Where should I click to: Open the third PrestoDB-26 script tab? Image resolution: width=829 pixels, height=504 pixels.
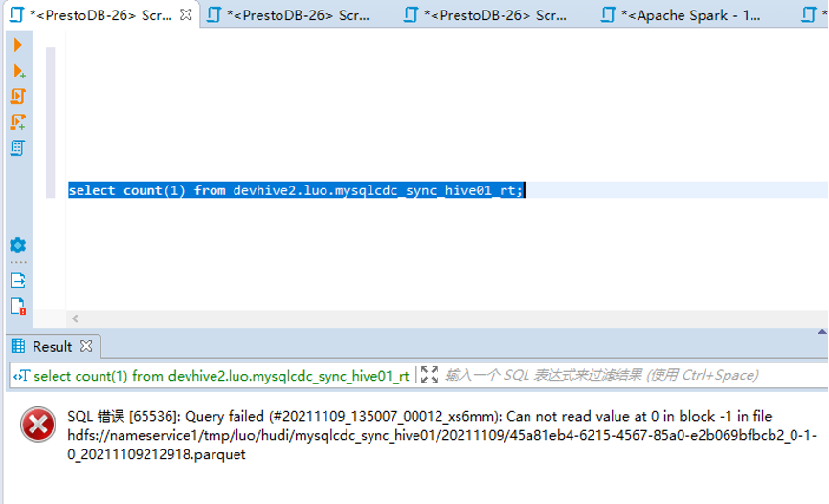(x=486, y=15)
